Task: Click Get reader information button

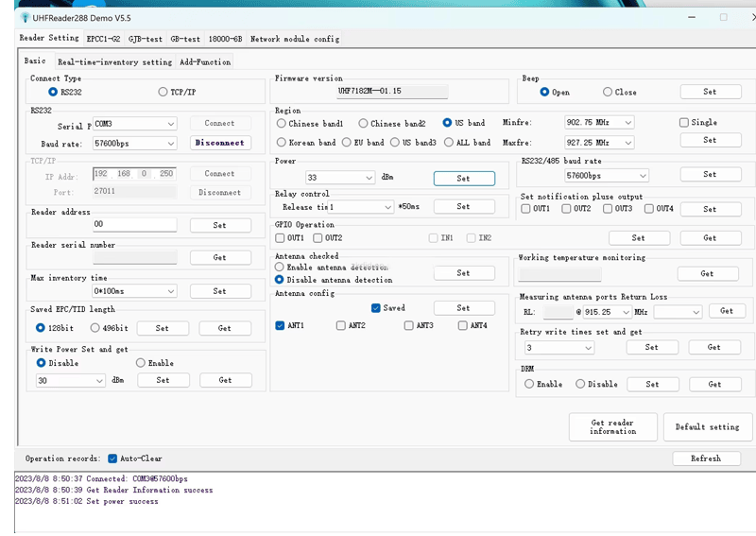Action: pyautogui.click(x=612, y=427)
